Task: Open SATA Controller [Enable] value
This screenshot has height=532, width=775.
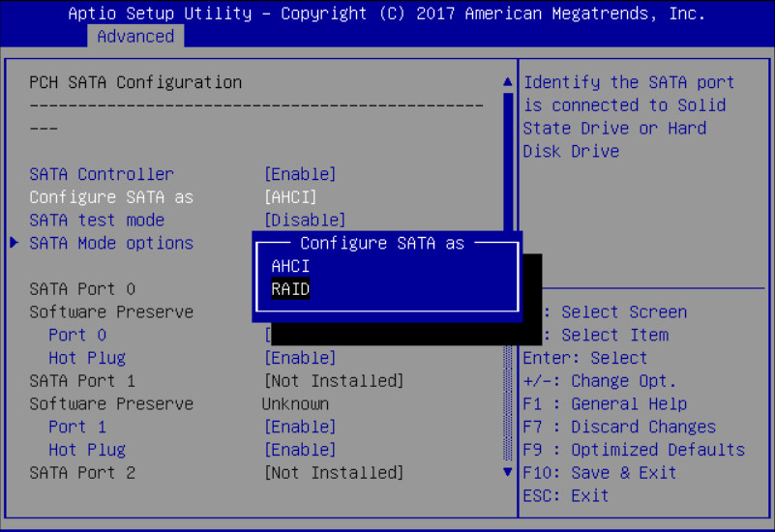Action: tap(300, 174)
